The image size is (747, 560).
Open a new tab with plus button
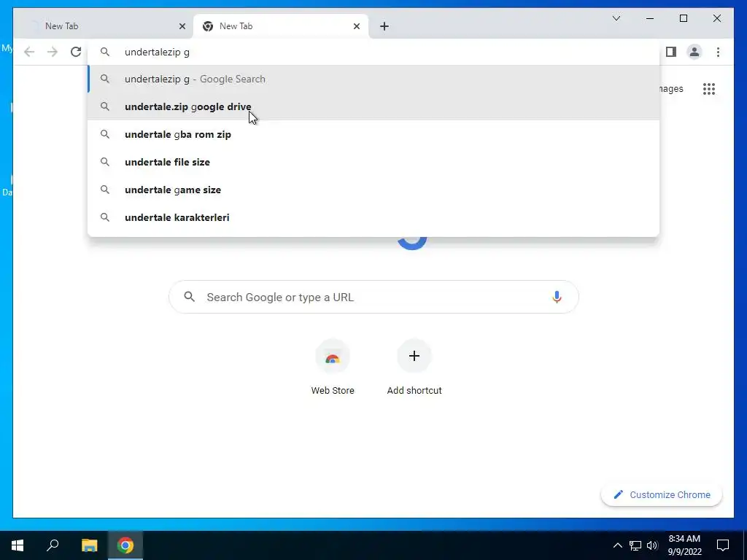(384, 26)
